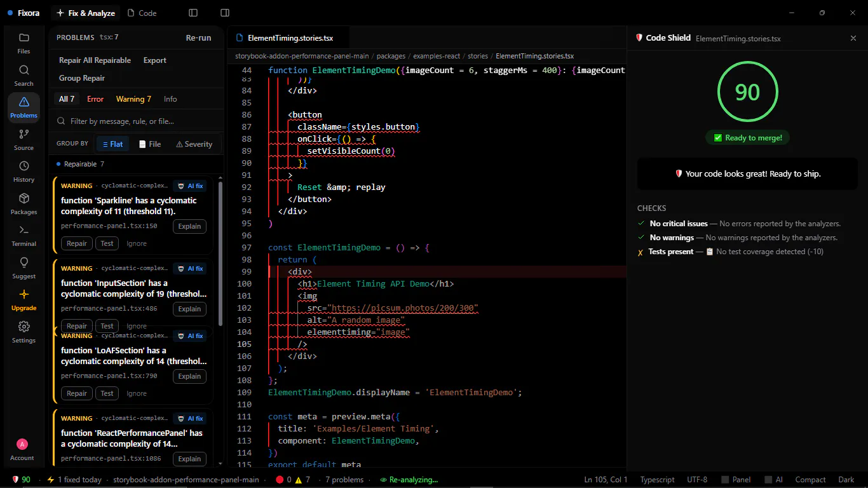868x488 pixels.
Task: Filter problems by Warning 7
Action: [133, 99]
